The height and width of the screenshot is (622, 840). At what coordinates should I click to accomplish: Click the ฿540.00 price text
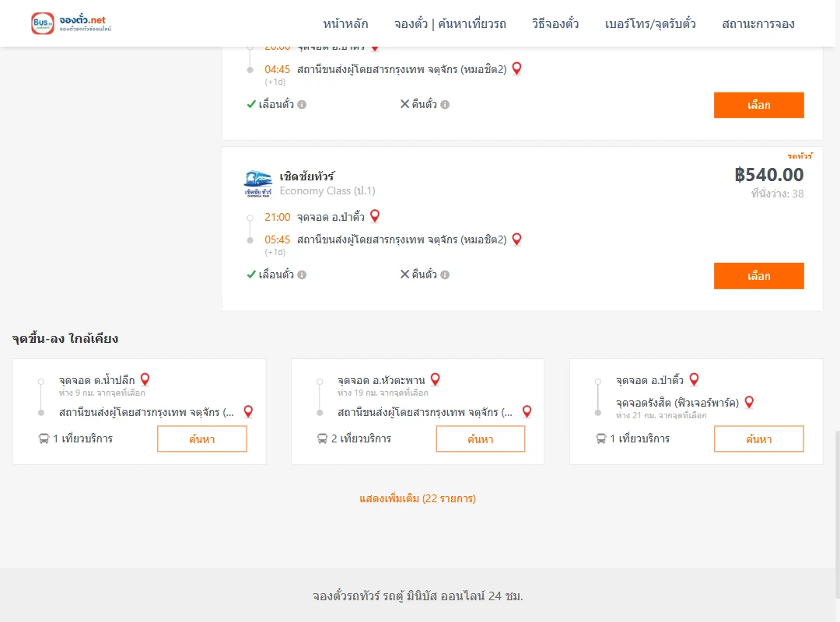coord(768,175)
